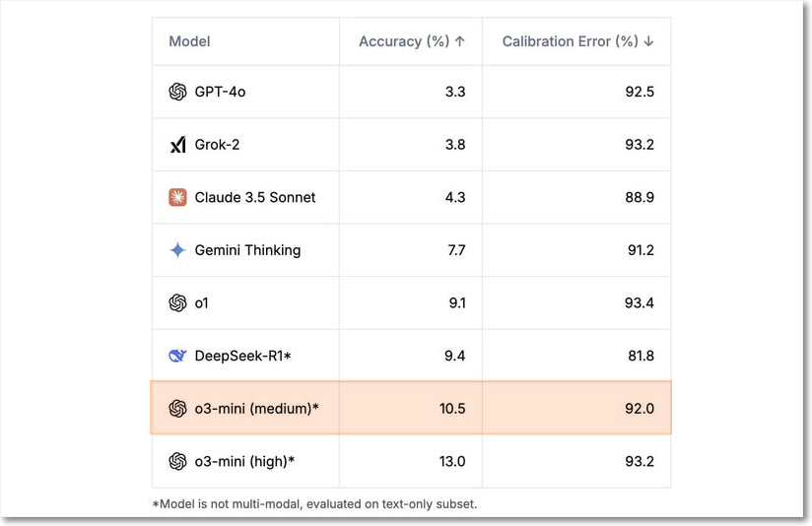Click the Gemini Thinking model name
The width and height of the screenshot is (812, 526).
(247, 250)
